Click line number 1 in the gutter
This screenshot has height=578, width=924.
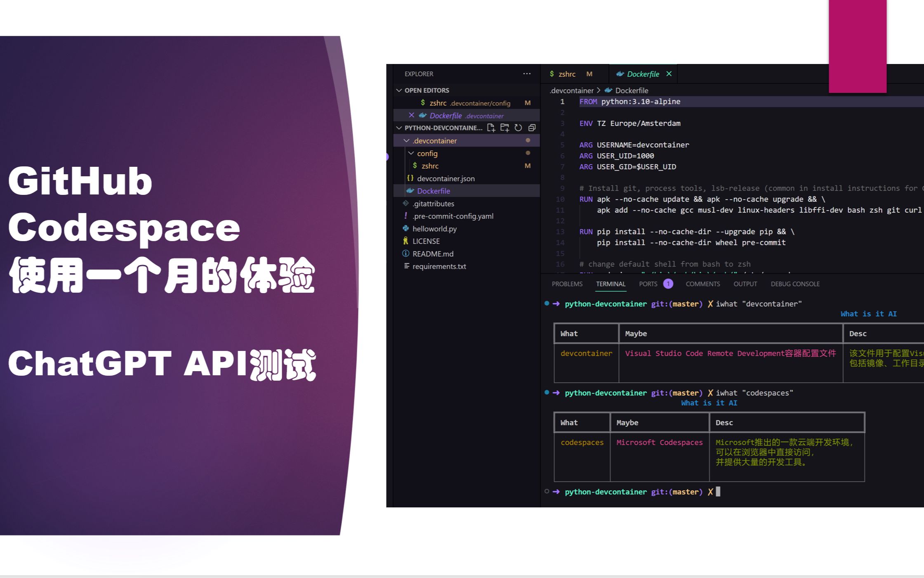click(562, 102)
